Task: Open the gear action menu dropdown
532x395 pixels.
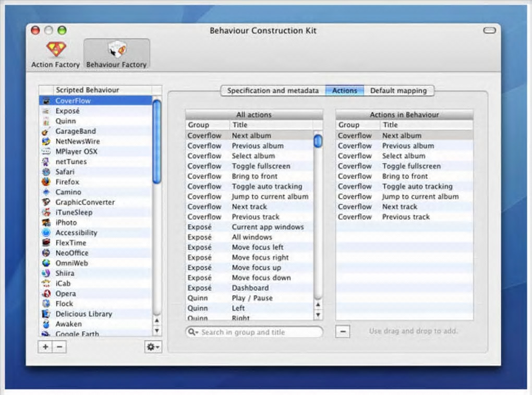Action: tap(153, 347)
